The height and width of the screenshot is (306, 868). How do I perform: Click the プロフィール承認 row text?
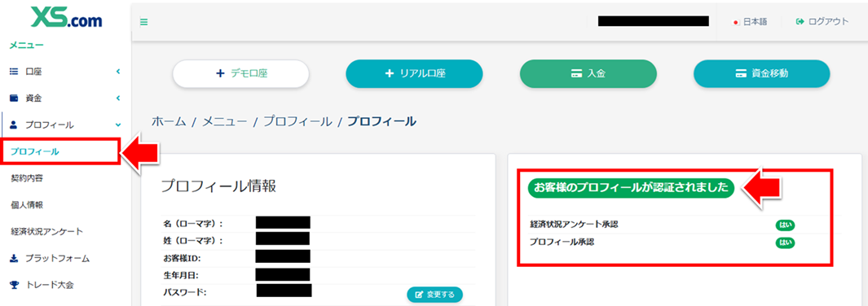point(562,243)
